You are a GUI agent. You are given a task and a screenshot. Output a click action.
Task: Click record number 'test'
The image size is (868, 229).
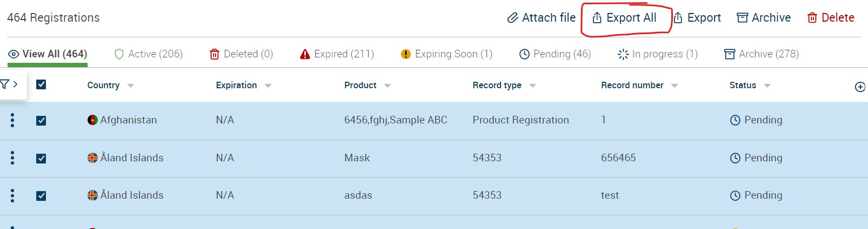(x=610, y=195)
